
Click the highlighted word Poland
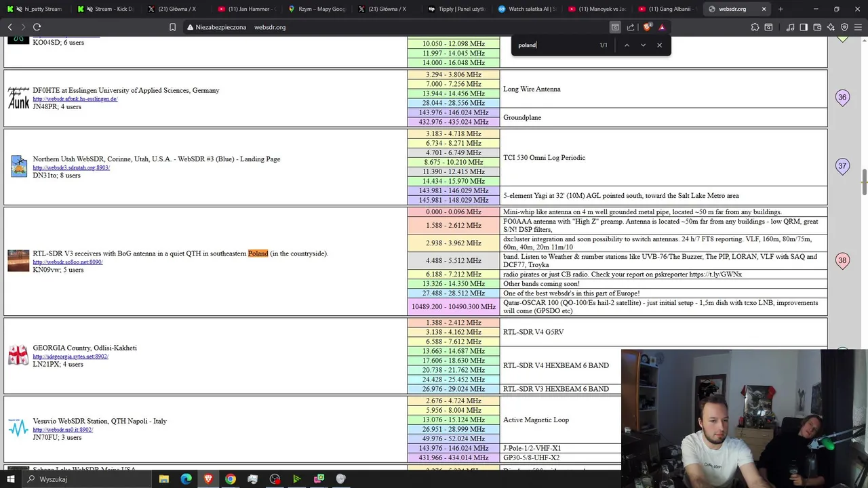(258, 253)
